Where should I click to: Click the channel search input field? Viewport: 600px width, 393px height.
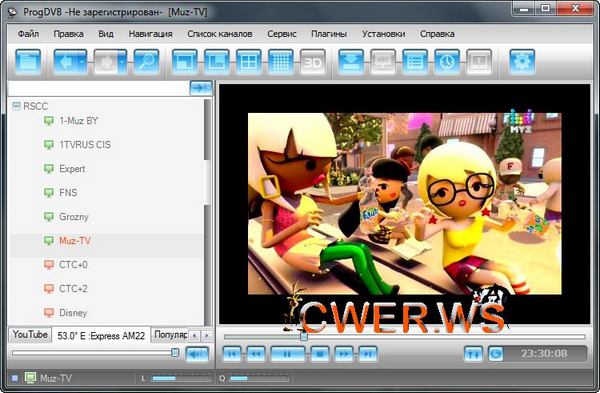(99, 88)
